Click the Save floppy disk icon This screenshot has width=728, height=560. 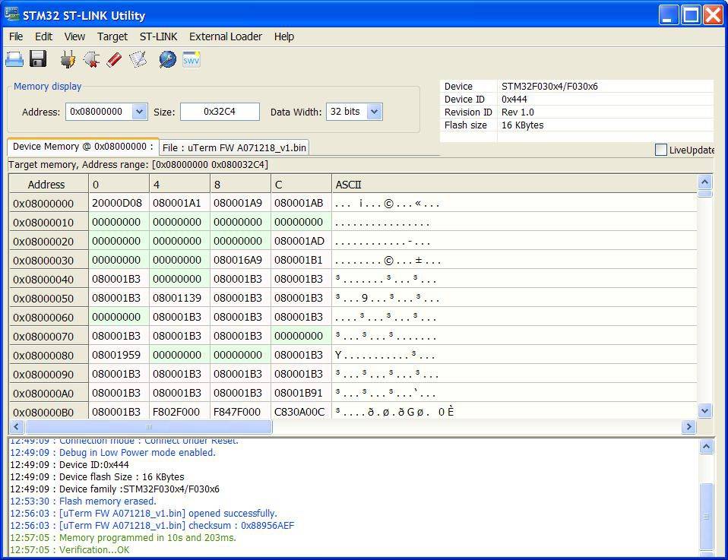point(38,59)
